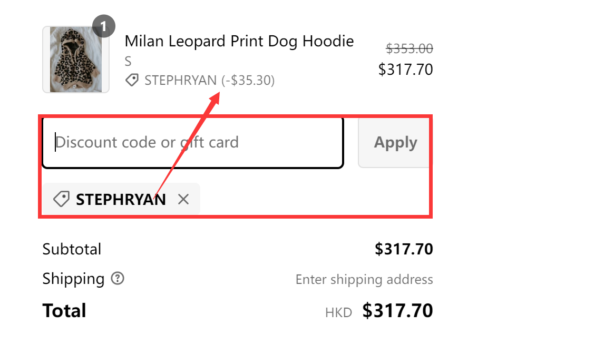This screenshot has width=614, height=364.
Task: Click the Subtotal label
Action: pos(72,249)
